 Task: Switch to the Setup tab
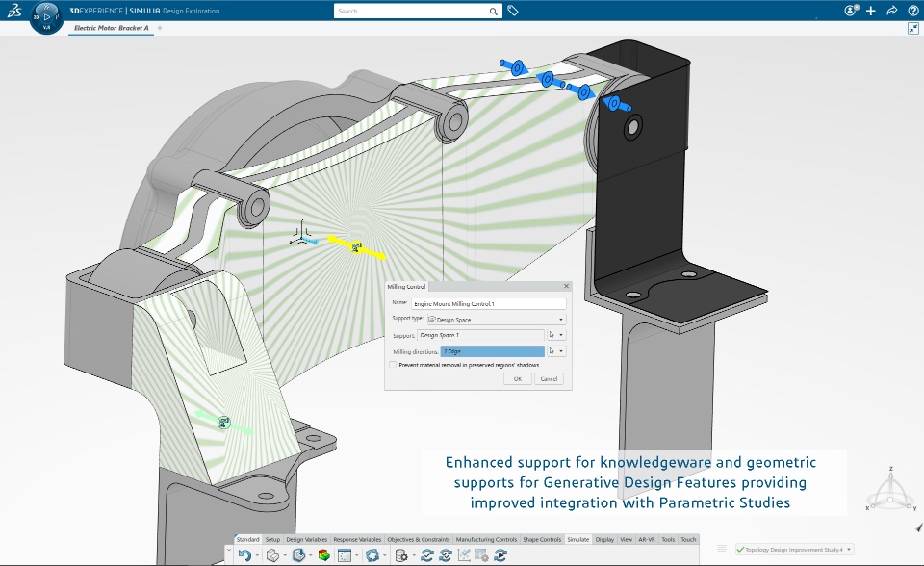coord(272,539)
